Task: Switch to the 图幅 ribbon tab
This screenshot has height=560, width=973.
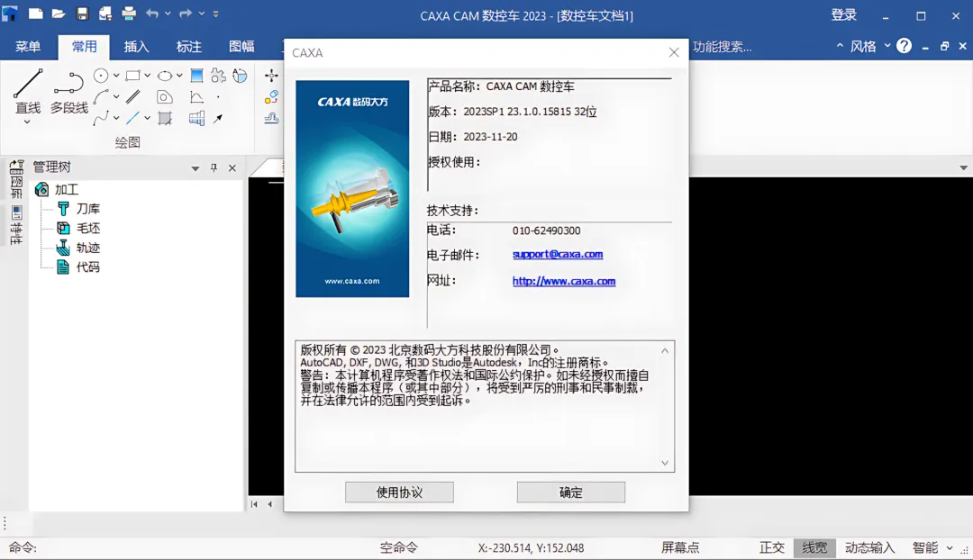Action: pyautogui.click(x=241, y=47)
